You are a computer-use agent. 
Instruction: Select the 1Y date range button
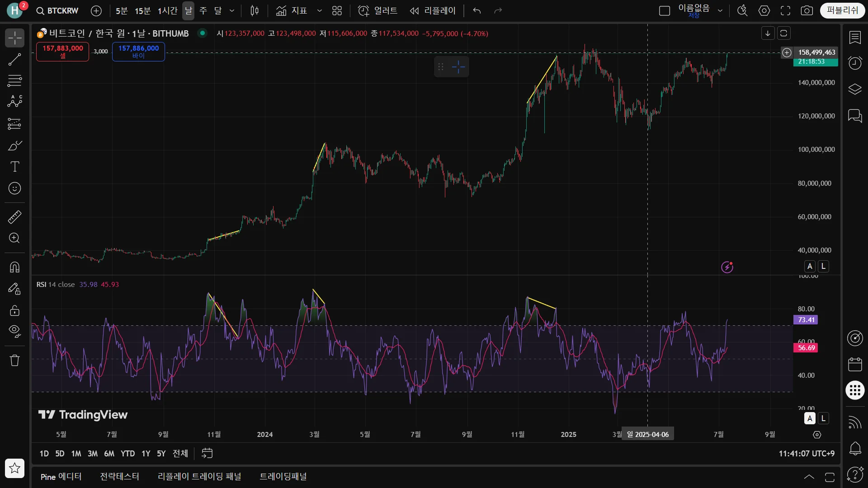(x=146, y=453)
